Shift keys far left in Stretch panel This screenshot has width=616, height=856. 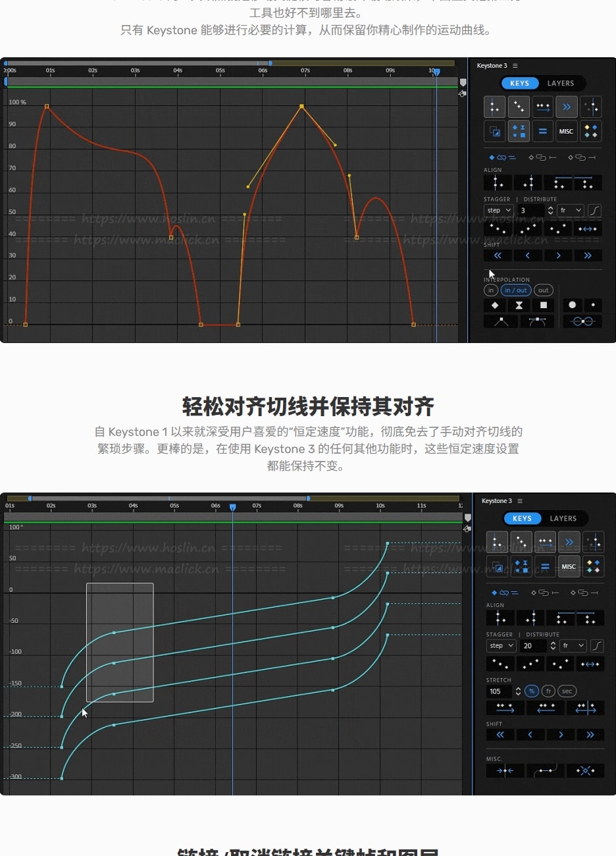pyautogui.click(x=500, y=734)
